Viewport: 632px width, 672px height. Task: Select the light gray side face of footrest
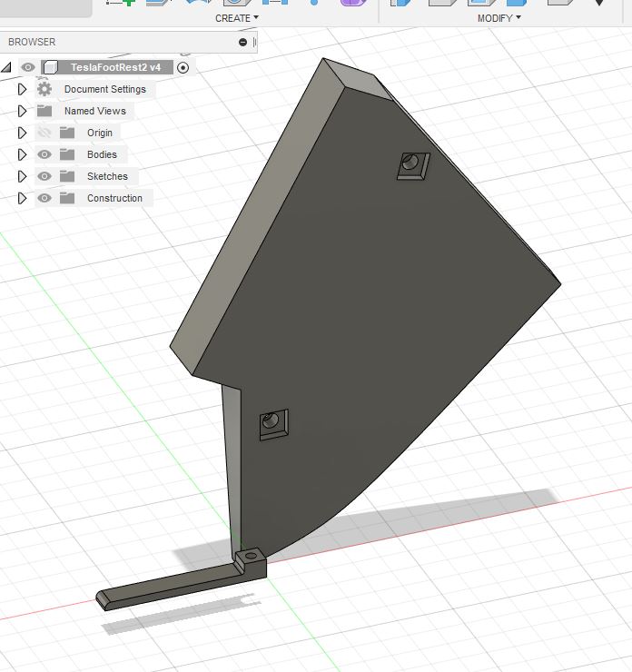(x=257, y=214)
